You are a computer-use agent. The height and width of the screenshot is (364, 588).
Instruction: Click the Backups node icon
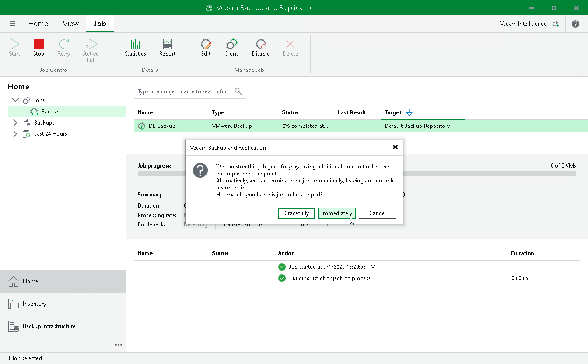tap(27, 123)
